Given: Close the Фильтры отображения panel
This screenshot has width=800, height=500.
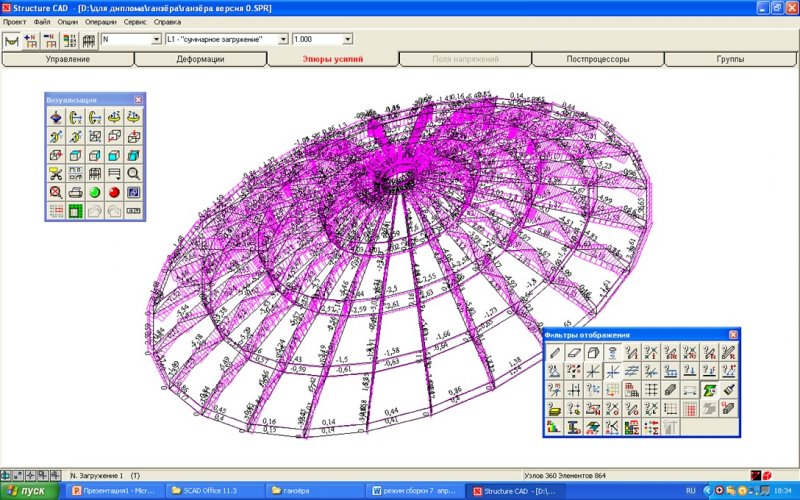Looking at the screenshot, I should click(x=733, y=334).
